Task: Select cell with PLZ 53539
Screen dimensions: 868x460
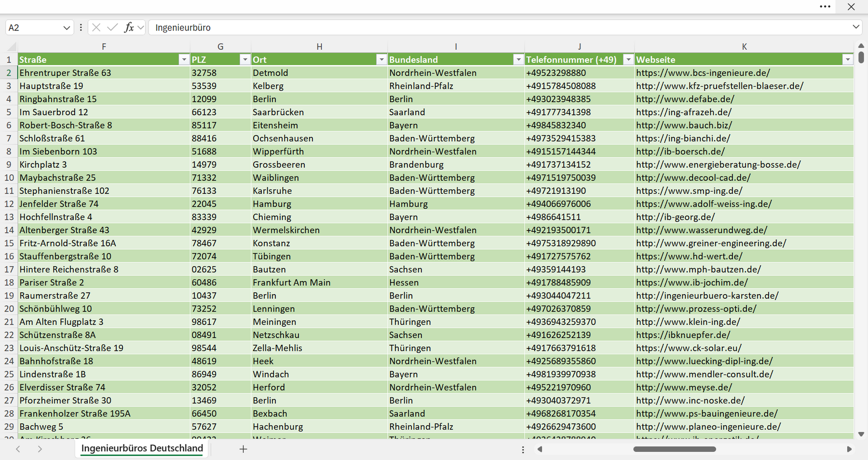Action: pyautogui.click(x=220, y=86)
